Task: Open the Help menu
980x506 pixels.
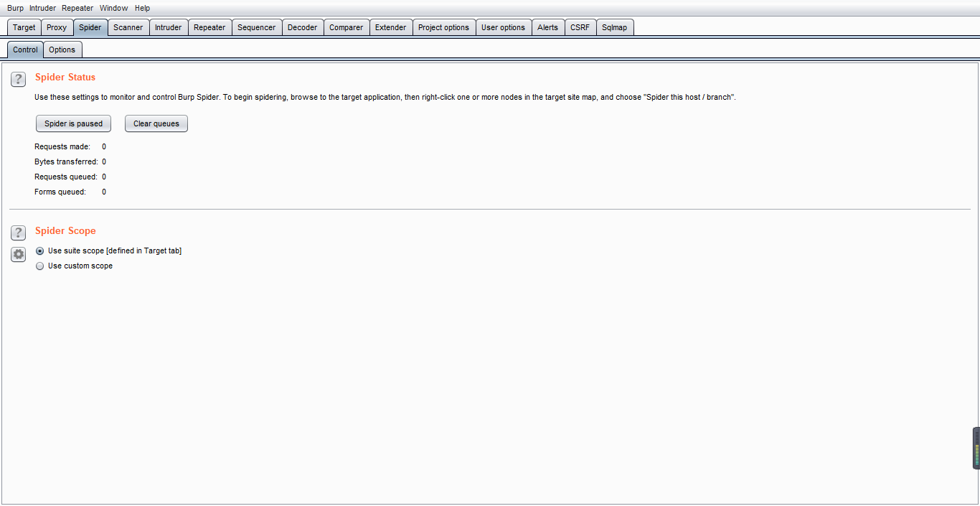Action: coord(143,8)
